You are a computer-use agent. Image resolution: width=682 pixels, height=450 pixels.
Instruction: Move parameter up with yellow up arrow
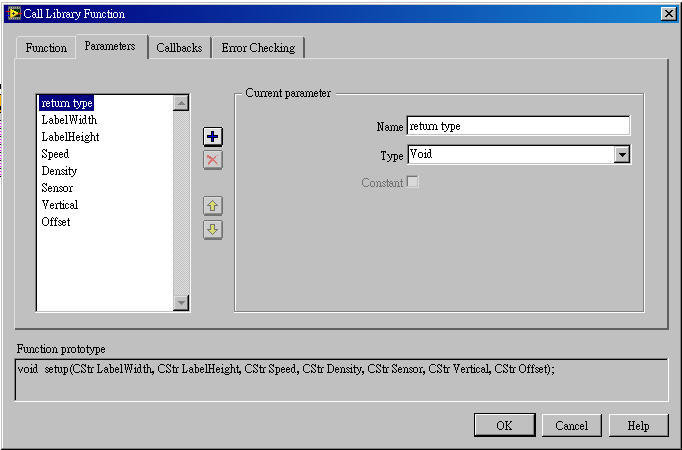coord(213,206)
